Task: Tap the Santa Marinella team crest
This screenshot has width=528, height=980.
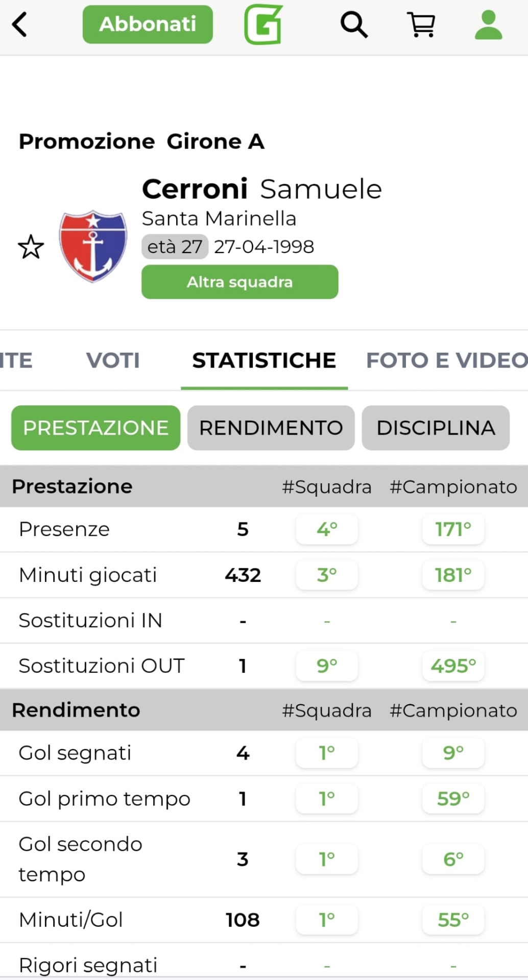Action: tap(93, 246)
